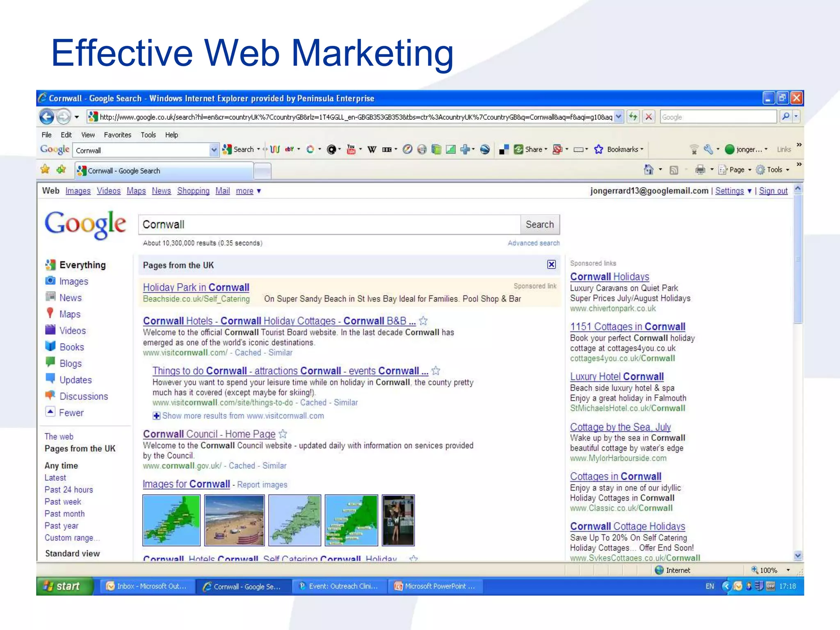The image size is (840, 630).
Task: Switch to Microsoft PowerPoint taskbar item
Action: pyautogui.click(x=436, y=586)
